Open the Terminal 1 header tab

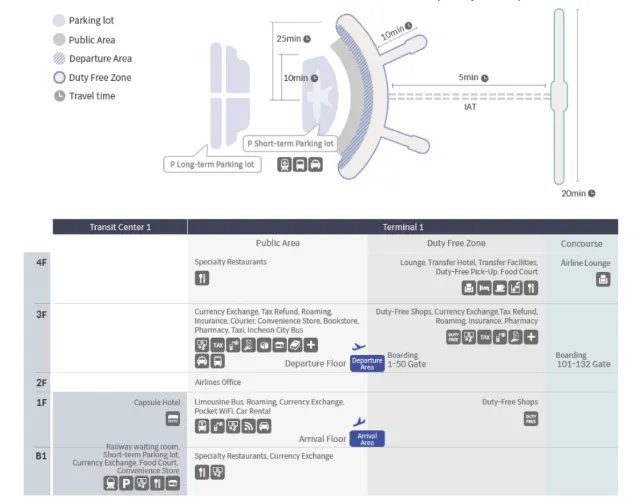403,227
